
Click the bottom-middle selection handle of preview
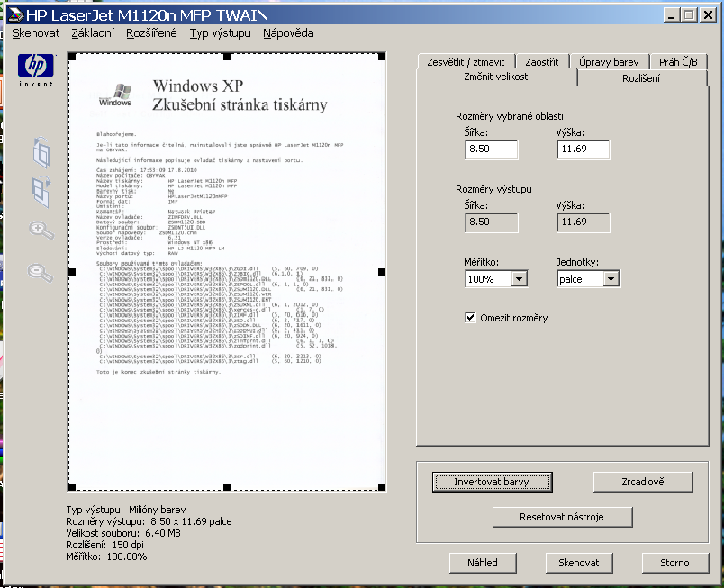tap(227, 487)
